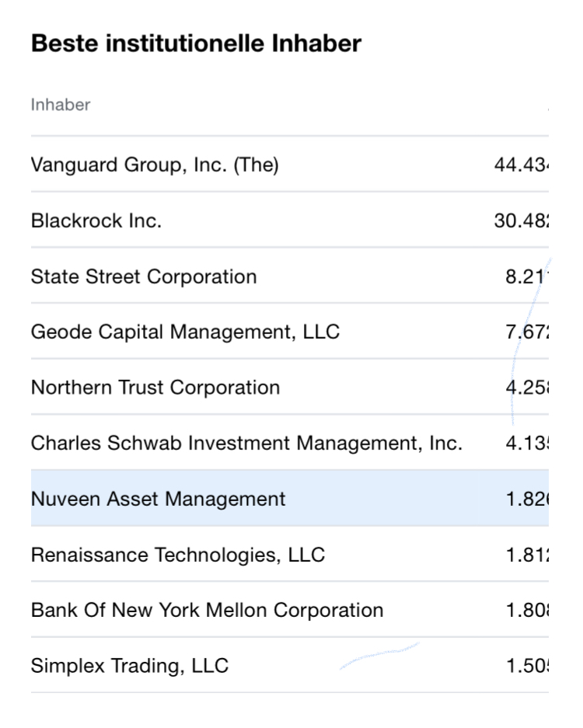Image resolution: width=583 pixels, height=728 pixels.
Task: Choose Geode Capital Management, LLC
Action: pyautogui.click(x=185, y=333)
